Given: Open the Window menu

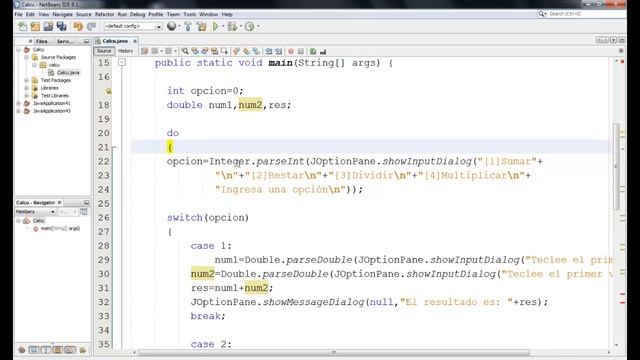Looking at the screenshot, I should tap(209, 14).
